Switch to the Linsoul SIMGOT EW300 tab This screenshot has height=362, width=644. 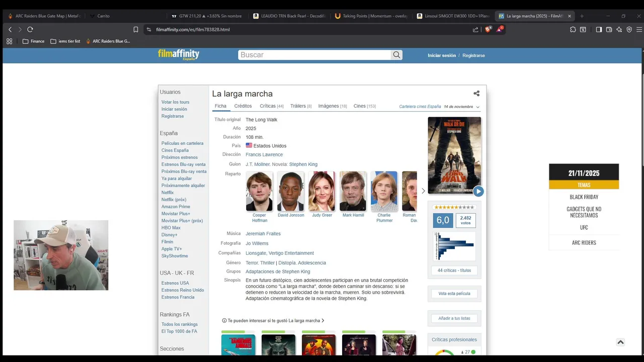coord(453,16)
